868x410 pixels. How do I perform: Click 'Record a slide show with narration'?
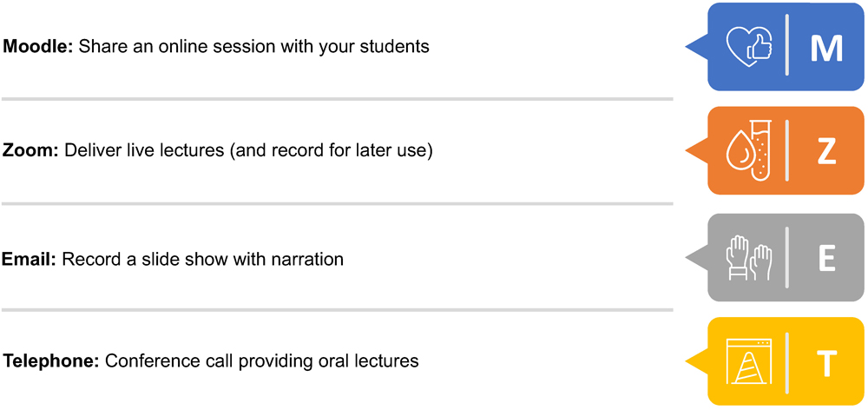click(x=202, y=259)
